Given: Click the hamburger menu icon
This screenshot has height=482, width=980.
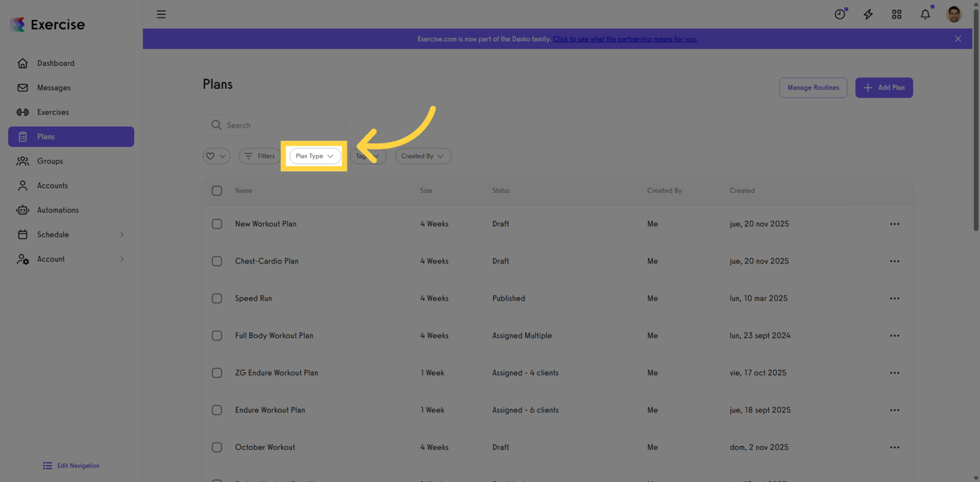Looking at the screenshot, I should pos(161,14).
